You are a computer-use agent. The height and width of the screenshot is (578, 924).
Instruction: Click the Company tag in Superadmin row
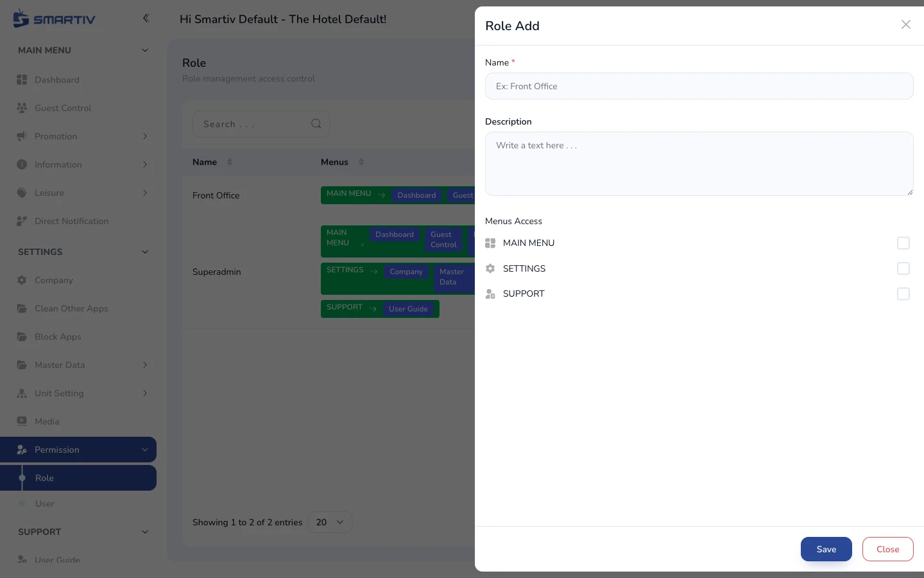406,272
